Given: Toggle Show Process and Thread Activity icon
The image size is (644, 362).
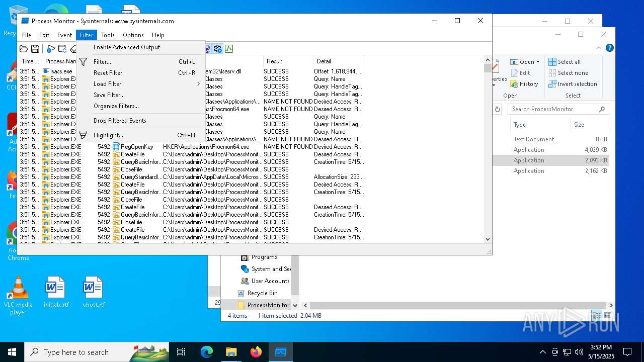Looking at the screenshot, I should (217, 49).
